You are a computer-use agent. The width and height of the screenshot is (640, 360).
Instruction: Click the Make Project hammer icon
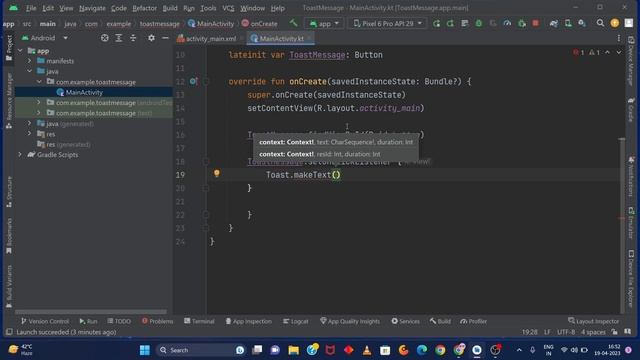293,23
